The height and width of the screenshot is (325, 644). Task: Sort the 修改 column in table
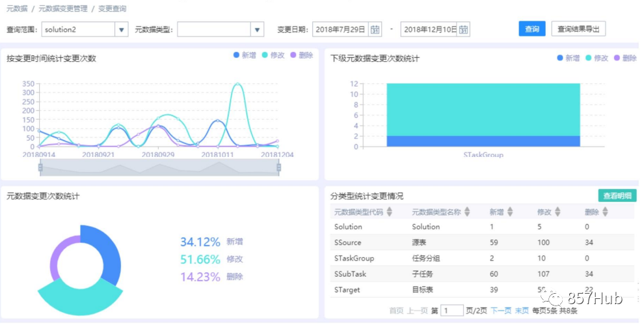pos(557,212)
